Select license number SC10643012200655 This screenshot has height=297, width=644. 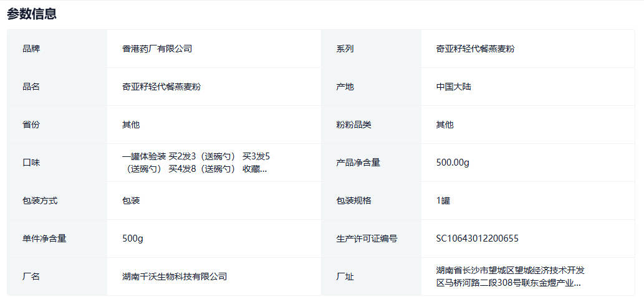[477, 238]
